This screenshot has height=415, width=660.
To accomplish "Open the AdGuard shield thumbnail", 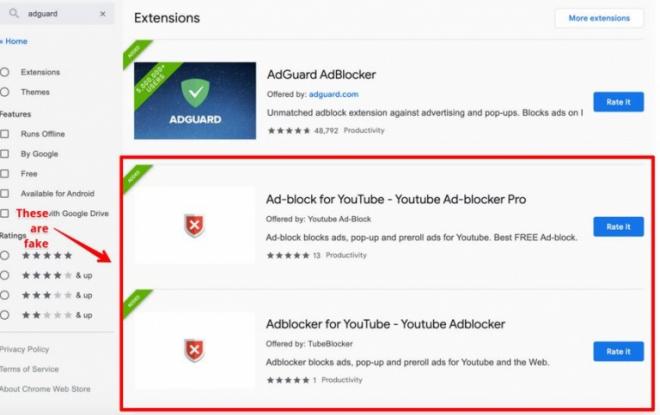I will pos(195,101).
